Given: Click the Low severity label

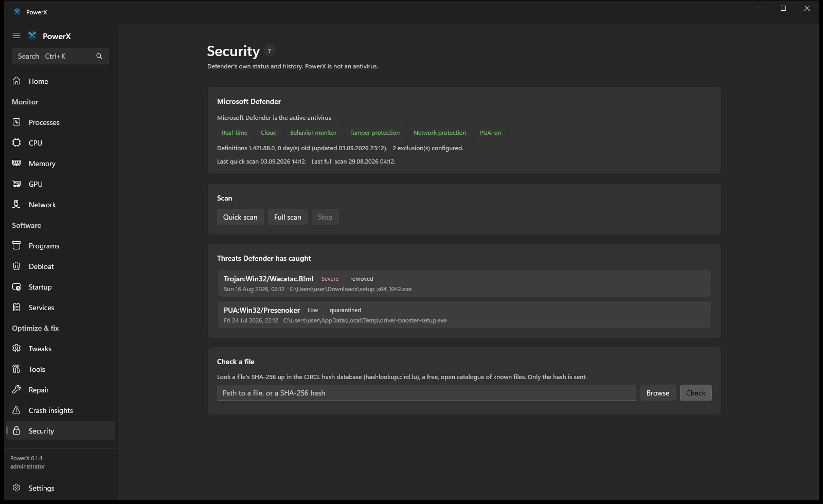Looking at the screenshot, I should (313, 310).
